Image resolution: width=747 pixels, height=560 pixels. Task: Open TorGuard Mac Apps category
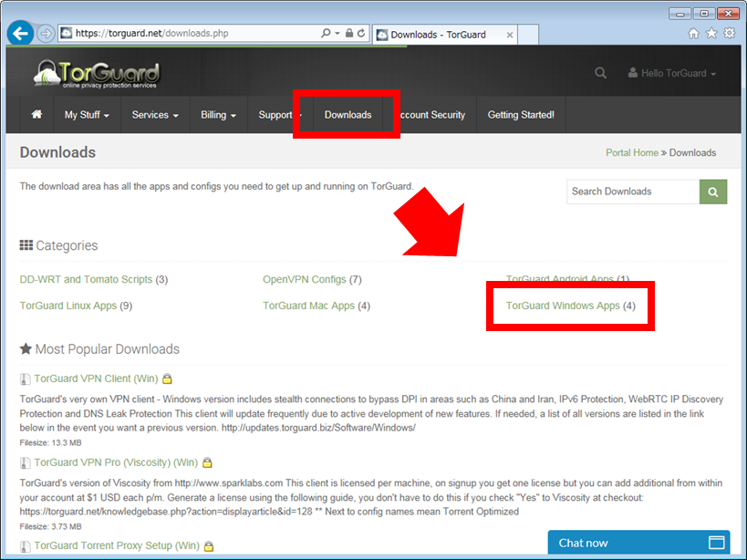tap(308, 306)
